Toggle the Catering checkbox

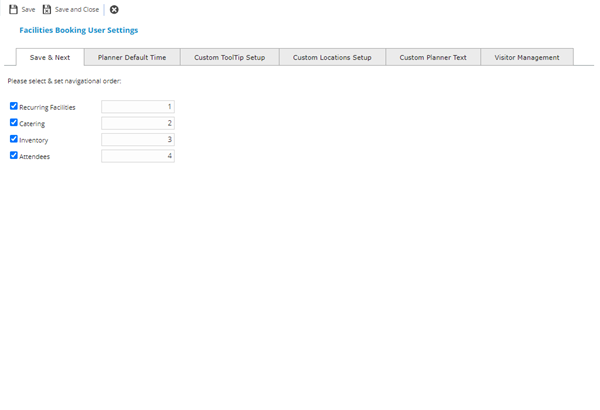pyautogui.click(x=14, y=123)
